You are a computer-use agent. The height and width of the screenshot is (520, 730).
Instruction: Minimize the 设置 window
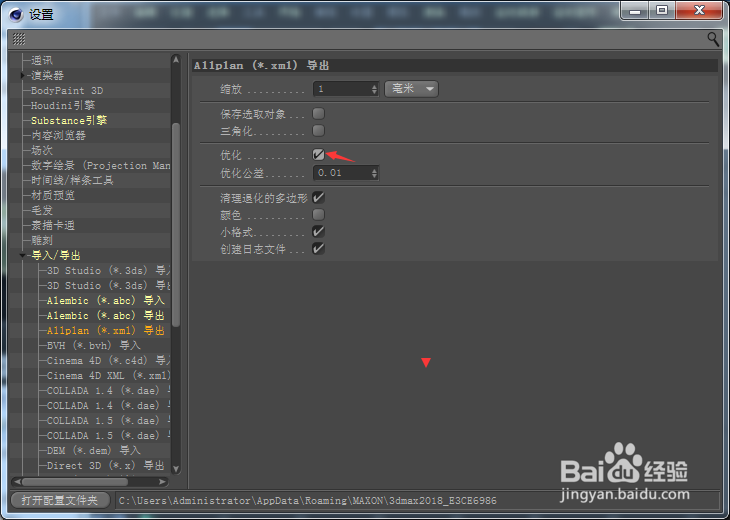click(x=635, y=10)
